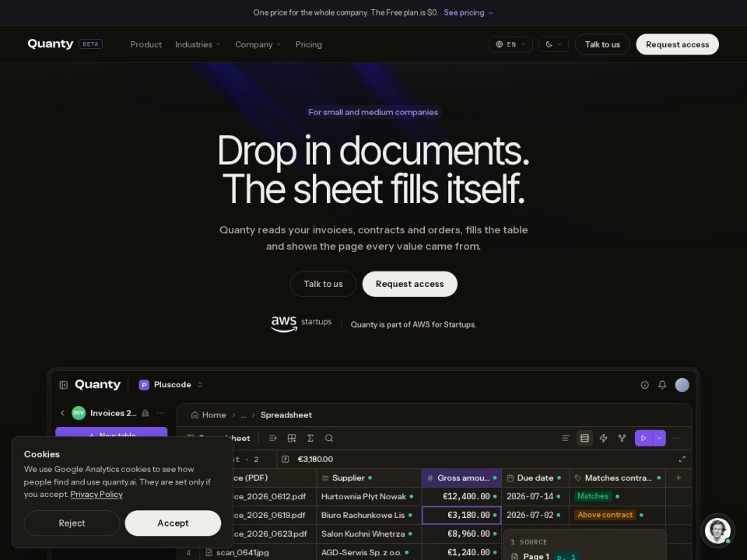Select the table row view icon
747x560 pixels.
[584, 438]
